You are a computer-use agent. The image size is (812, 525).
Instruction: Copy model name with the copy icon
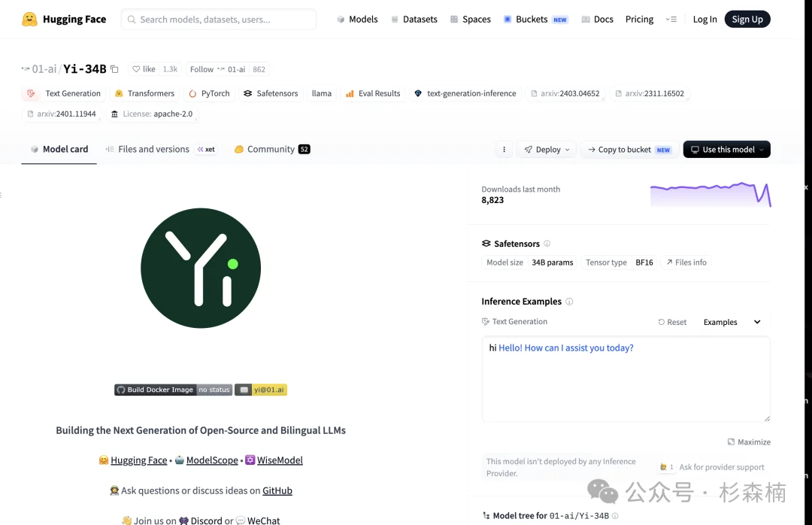coord(114,69)
